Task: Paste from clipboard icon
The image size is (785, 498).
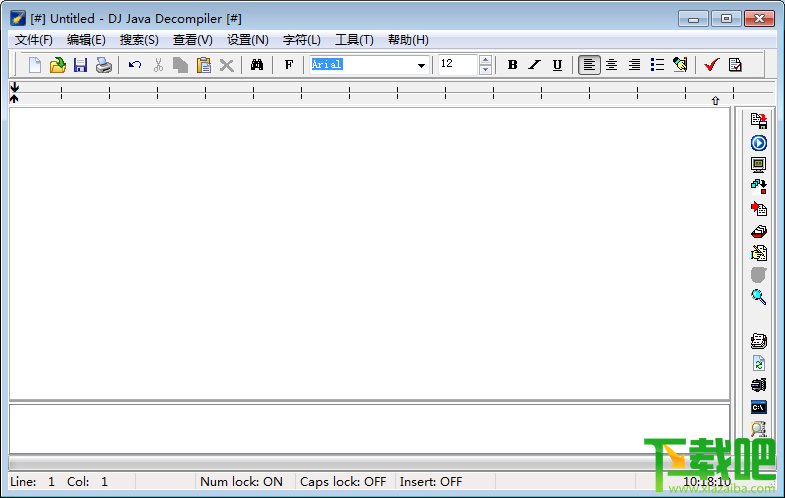Action: (204, 65)
